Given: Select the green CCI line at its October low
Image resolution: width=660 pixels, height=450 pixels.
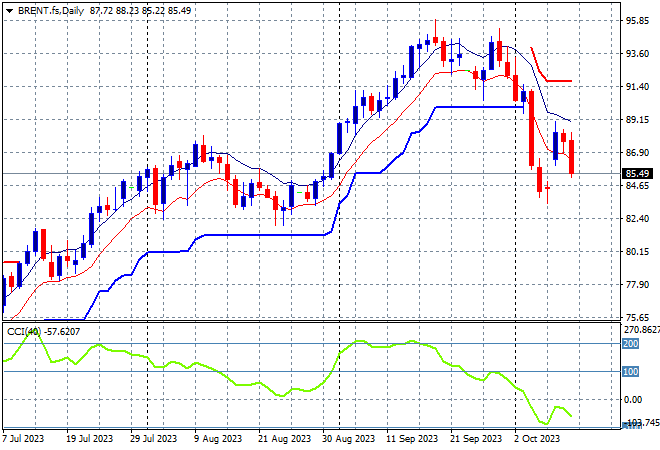Looking at the screenshot, I should [x=546, y=423].
